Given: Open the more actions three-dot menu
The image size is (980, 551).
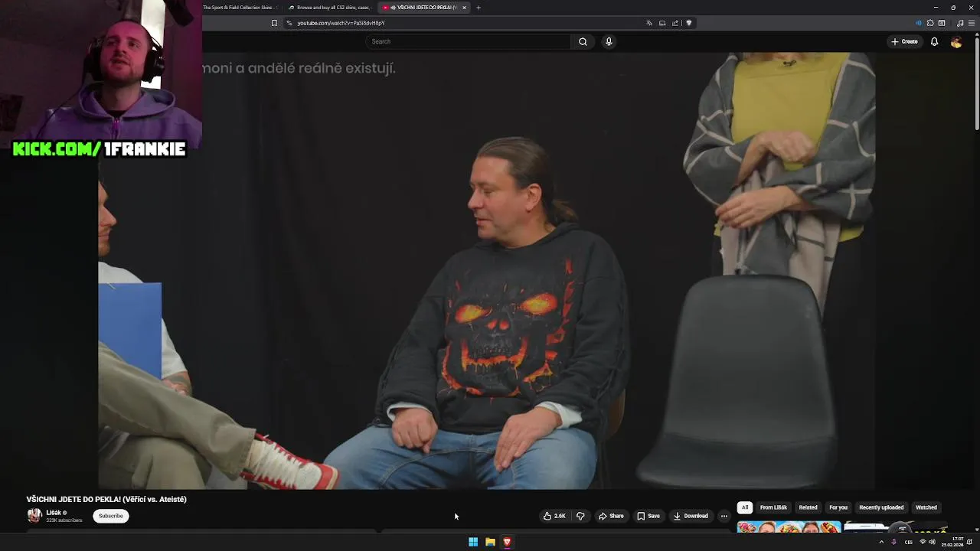Looking at the screenshot, I should point(724,516).
